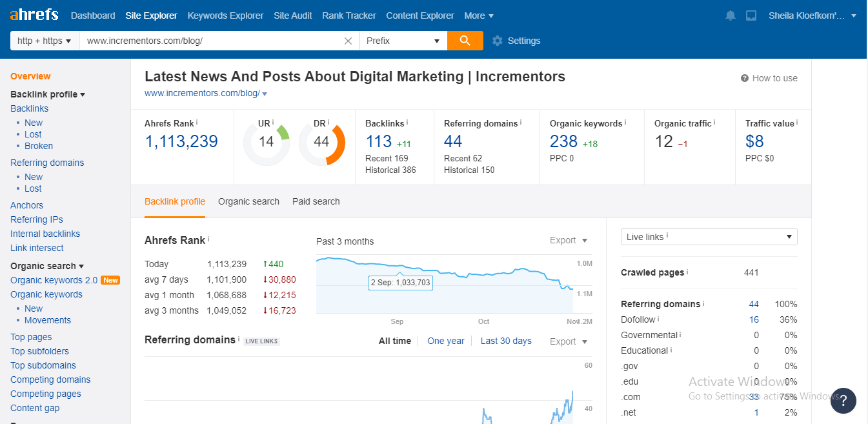Click info icon beside Dofollow
868x424 pixels.
coord(659,319)
